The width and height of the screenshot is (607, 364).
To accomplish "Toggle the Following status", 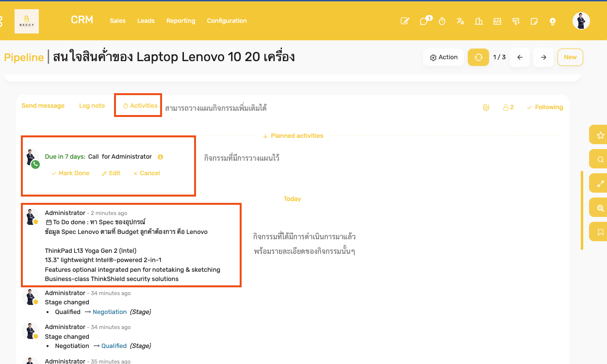I will click(544, 107).
